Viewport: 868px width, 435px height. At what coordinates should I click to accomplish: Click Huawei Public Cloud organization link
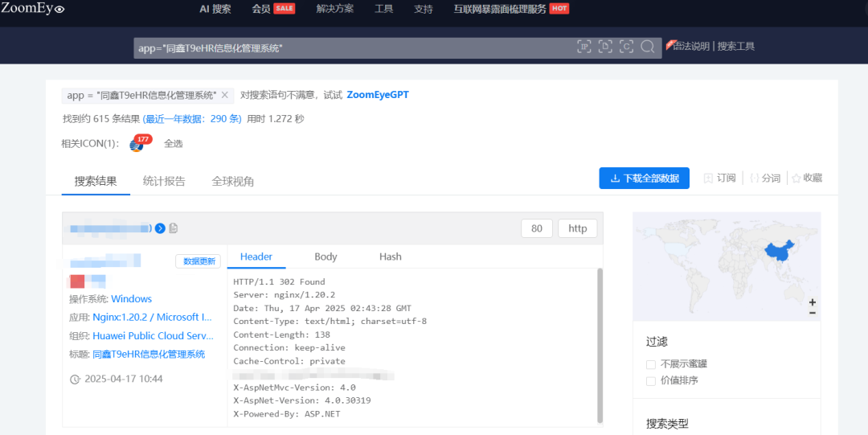coord(153,336)
